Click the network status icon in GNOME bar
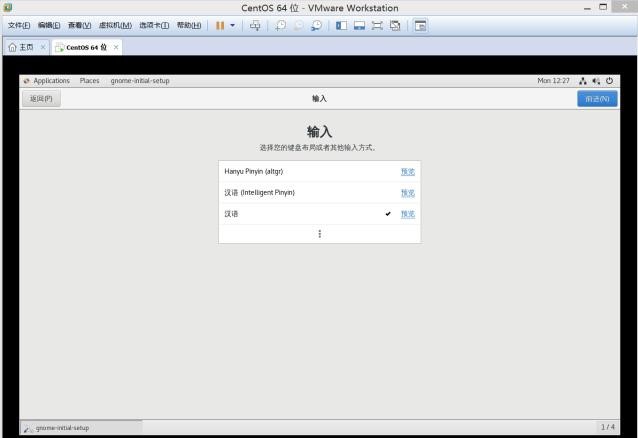638x438 pixels. (582, 81)
